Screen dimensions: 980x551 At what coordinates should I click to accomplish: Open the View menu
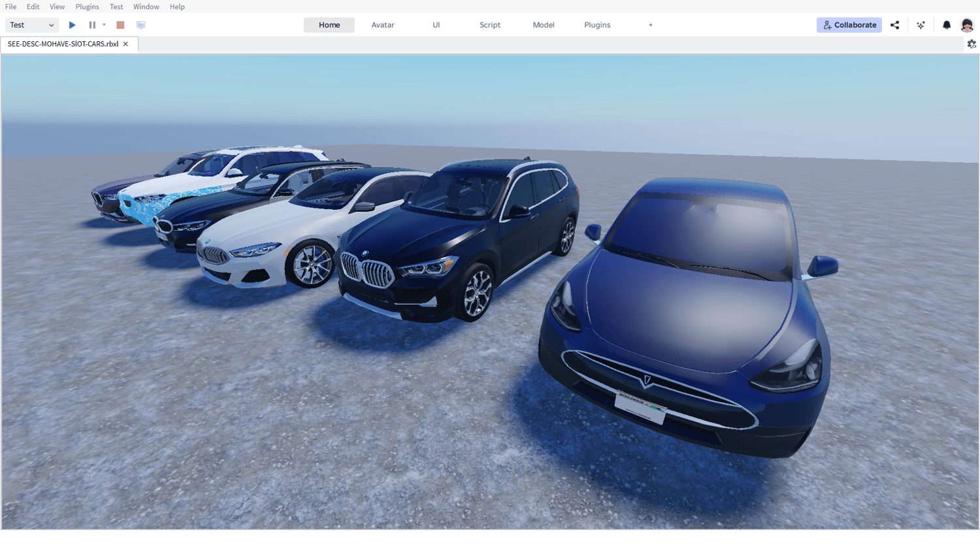coord(57,7)
